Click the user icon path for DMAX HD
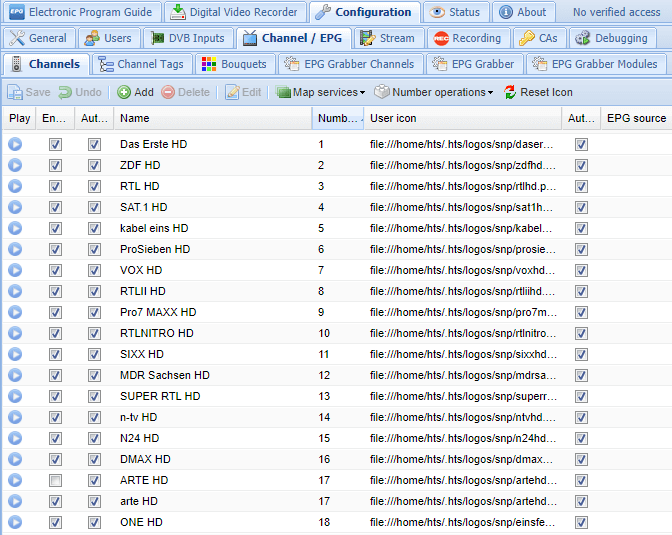This screenshot has width=672, height=535. (461, 459)
